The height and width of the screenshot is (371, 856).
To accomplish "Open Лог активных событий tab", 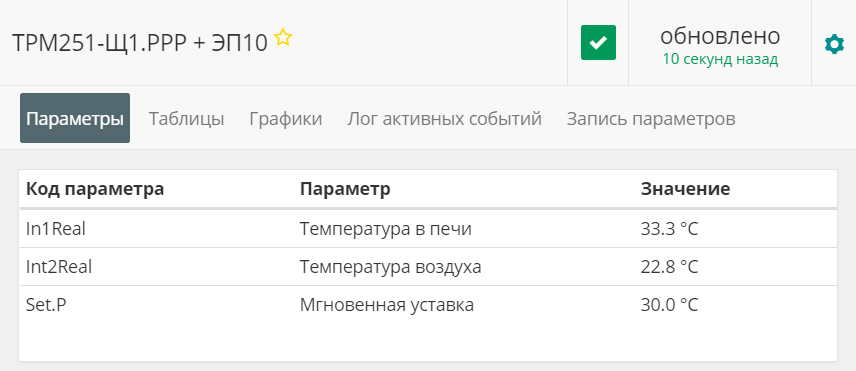I will point(444,118).
